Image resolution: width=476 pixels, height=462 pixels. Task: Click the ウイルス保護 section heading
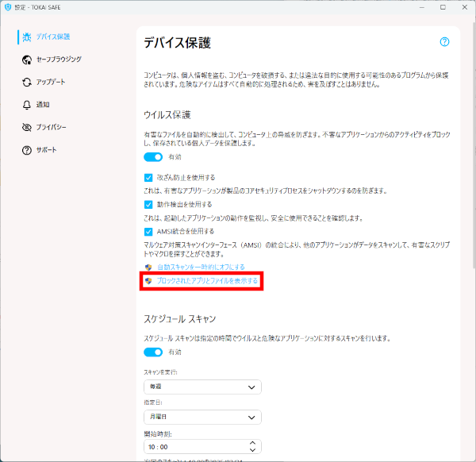pos(167,115)
